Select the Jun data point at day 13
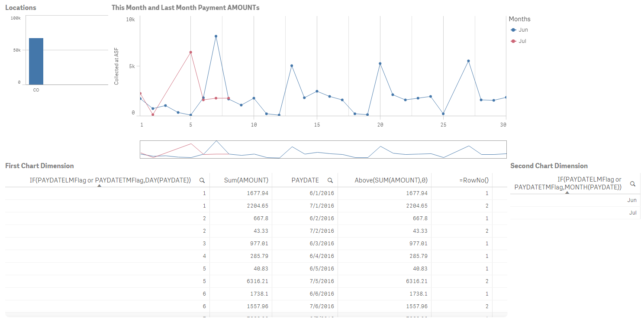 292,66
